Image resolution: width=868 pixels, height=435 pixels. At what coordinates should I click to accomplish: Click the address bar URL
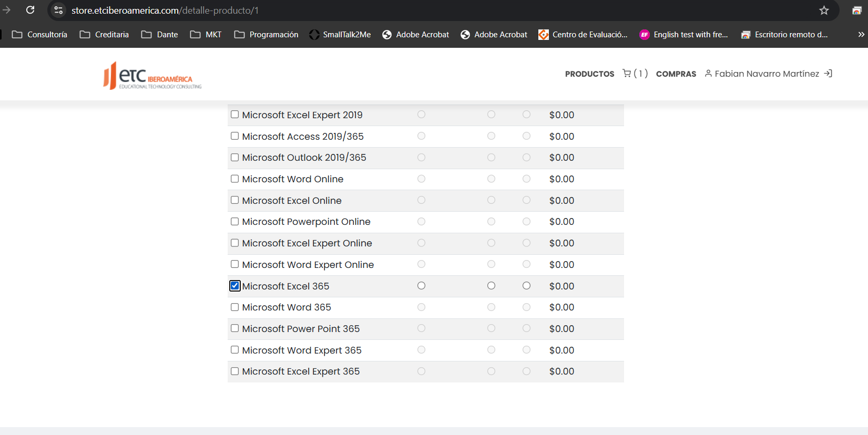click(x=165, y=11)
